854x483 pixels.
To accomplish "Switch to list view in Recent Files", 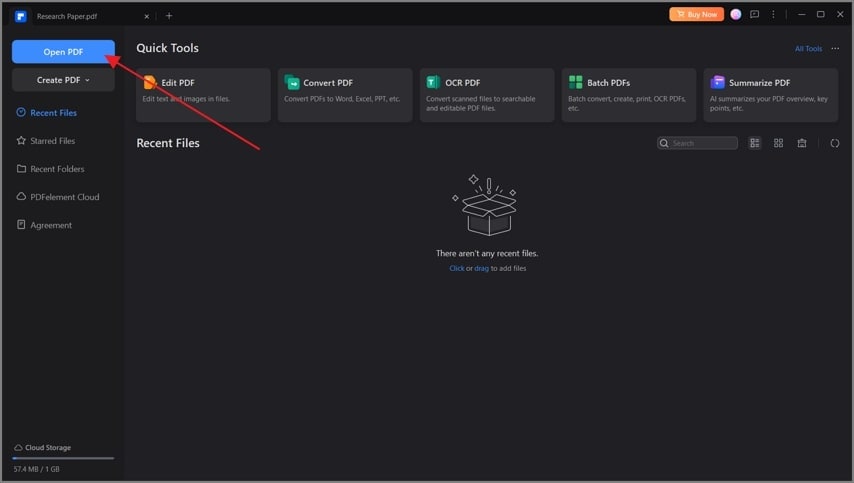I will 754,143.
